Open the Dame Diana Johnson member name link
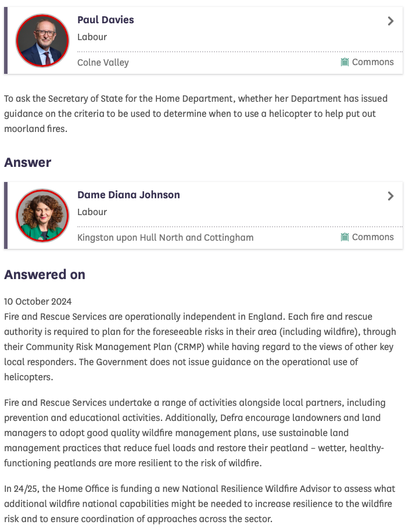 (x=128, y=195)
